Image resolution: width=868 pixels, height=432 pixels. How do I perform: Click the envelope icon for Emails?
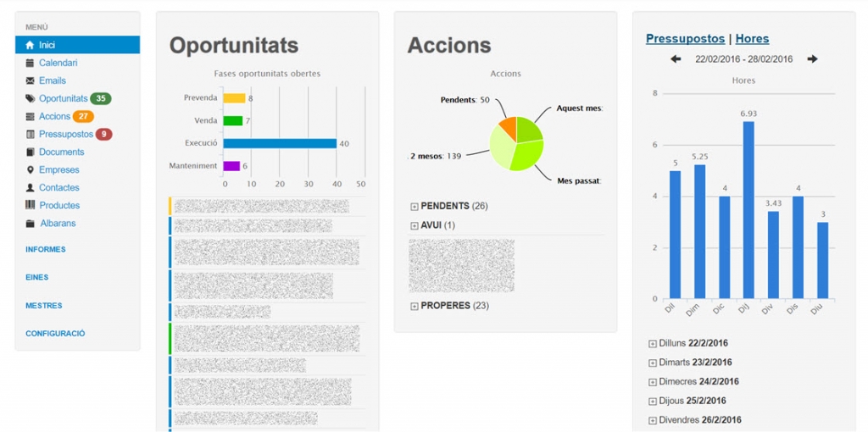(x=30, y=80)
